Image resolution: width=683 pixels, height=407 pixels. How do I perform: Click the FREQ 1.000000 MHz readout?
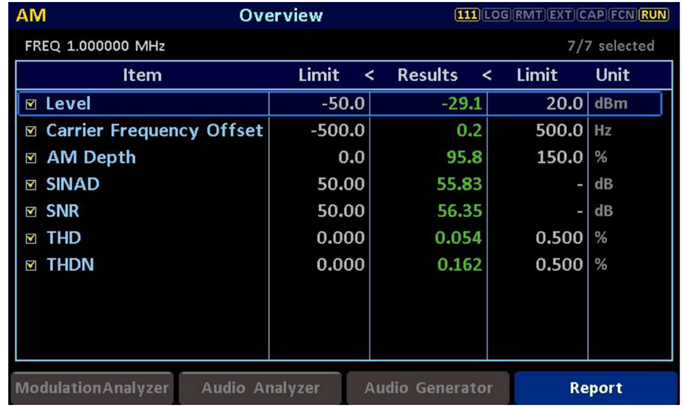(x=95, y=46)
